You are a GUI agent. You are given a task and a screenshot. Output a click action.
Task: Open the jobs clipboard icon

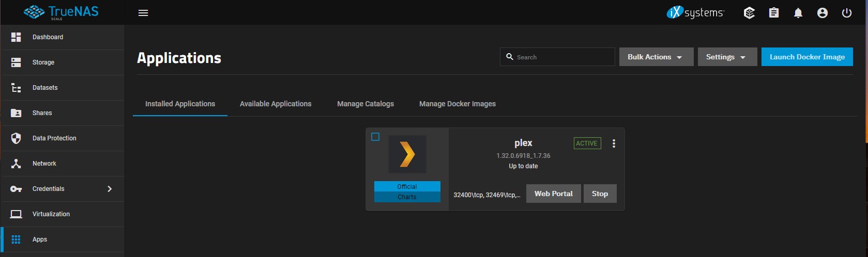(773, 13)
